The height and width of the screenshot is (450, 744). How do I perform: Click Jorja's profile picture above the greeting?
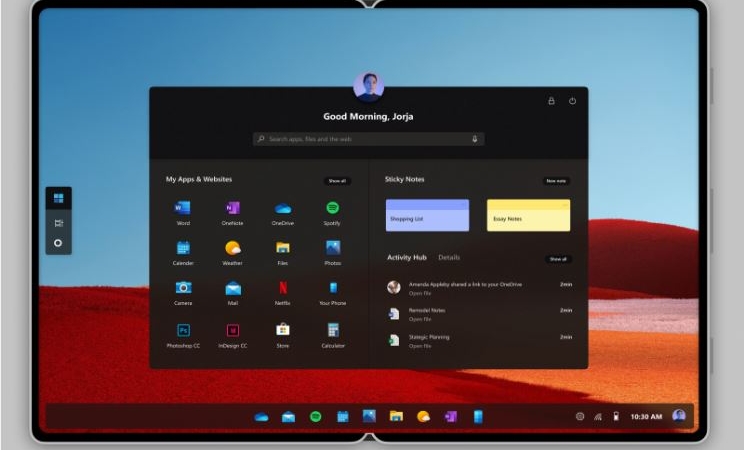click(x=369, y=87)
